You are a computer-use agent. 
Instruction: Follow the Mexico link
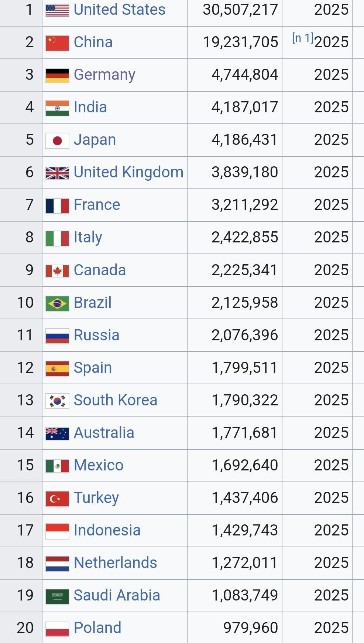click(99, 465)
